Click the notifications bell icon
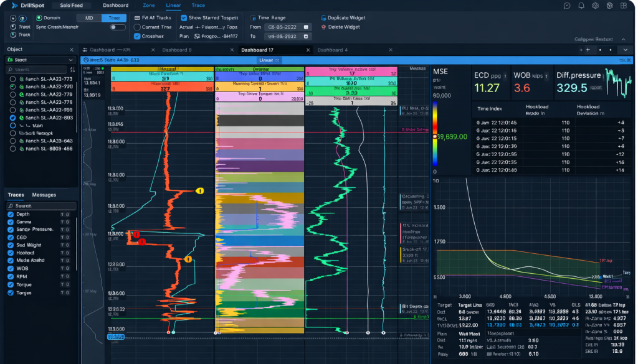Viewport: 638px width, 364px height. click(x=581, y=6)
